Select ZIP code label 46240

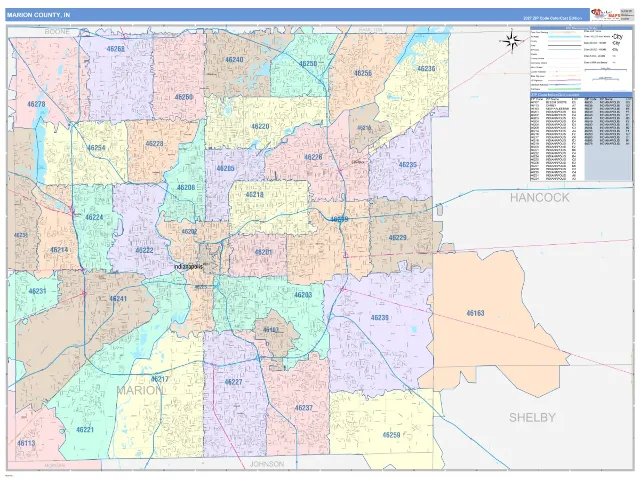pyautogui.click(x=234, y=60)
